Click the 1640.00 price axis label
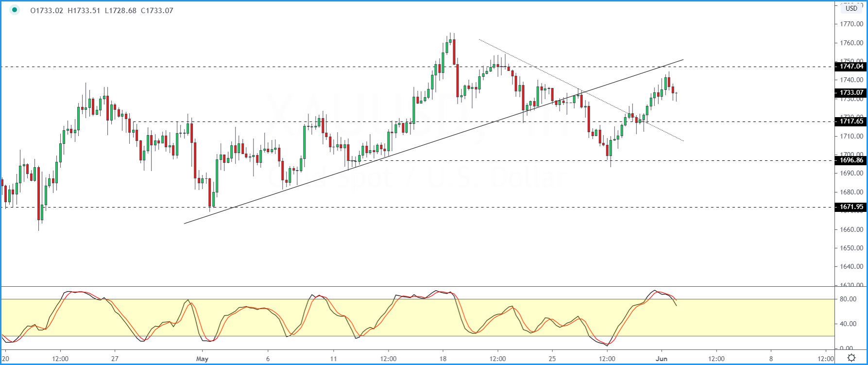 (851, 266)
